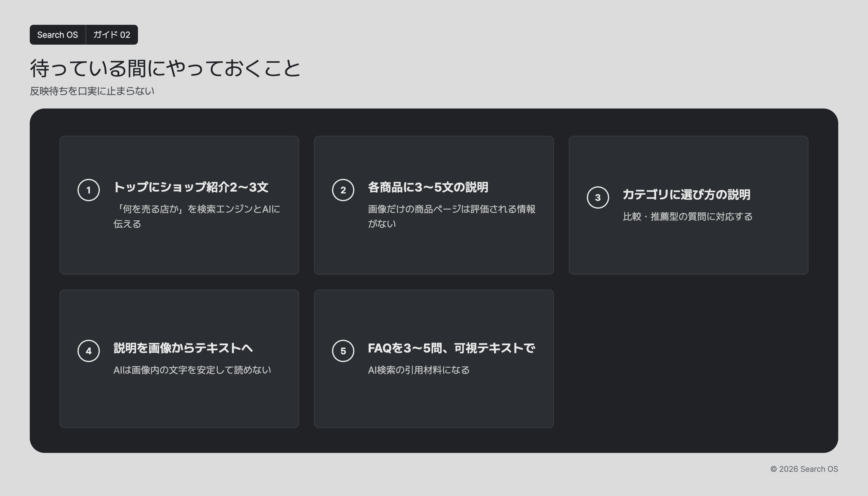Click the ガイド 02 badge label
Screen dimensions: 868x496
click(x=112, y=35)
